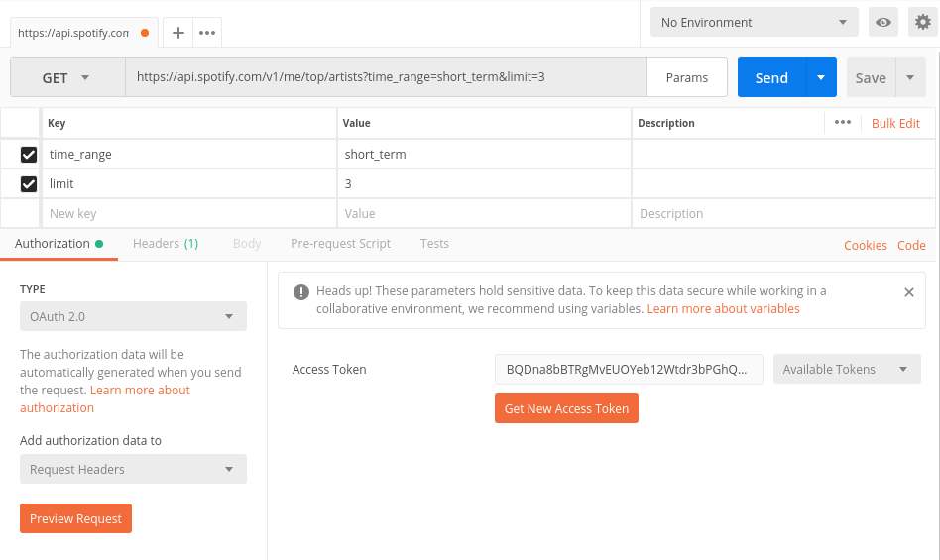Switch to the Body tab
This screenshot has height=560, width=940.
246,244
